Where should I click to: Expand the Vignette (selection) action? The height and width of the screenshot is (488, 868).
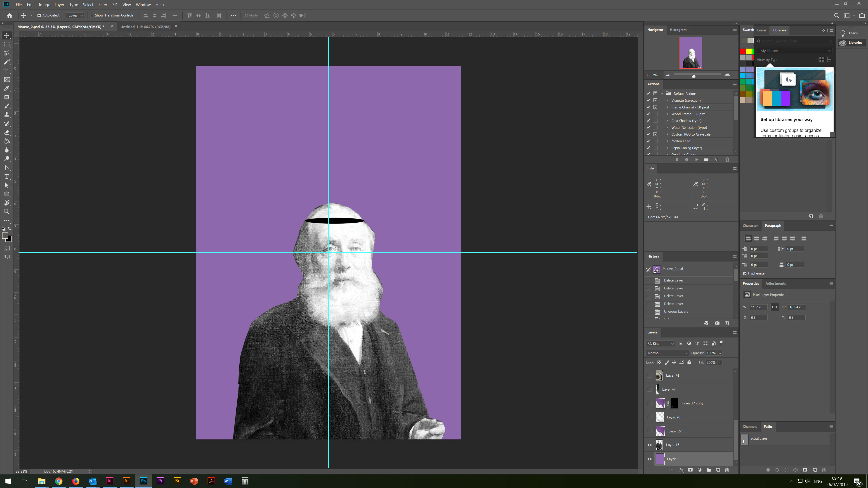(x=667, y=100)
